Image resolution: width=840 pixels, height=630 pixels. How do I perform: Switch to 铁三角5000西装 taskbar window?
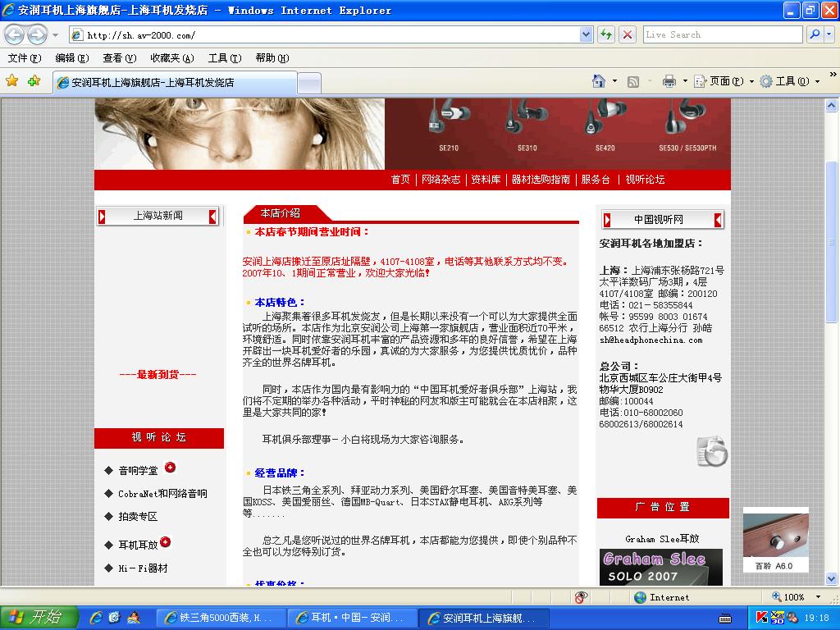220,619
